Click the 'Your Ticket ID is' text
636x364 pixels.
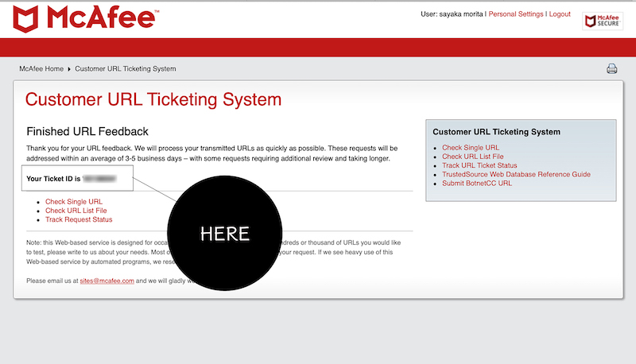coord(53,179)
